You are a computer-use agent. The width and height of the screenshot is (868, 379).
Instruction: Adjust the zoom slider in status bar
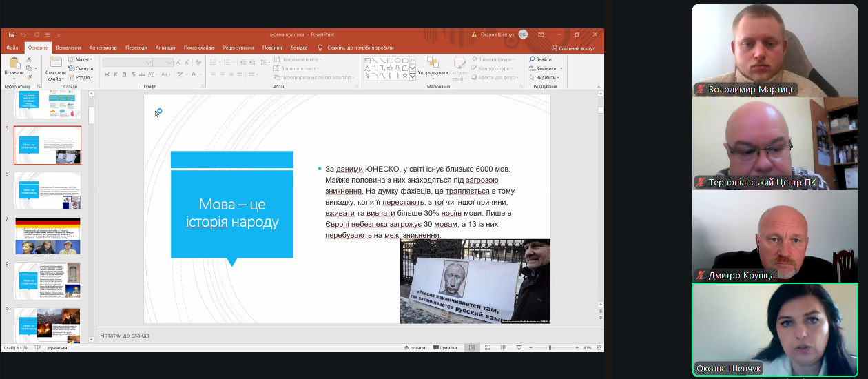coord(550,348)
